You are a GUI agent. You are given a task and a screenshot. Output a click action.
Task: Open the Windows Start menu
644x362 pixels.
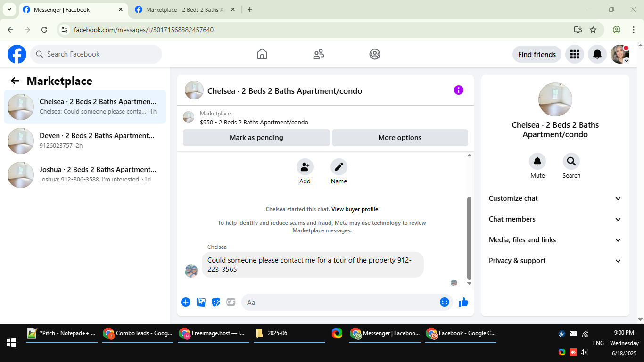11,343
